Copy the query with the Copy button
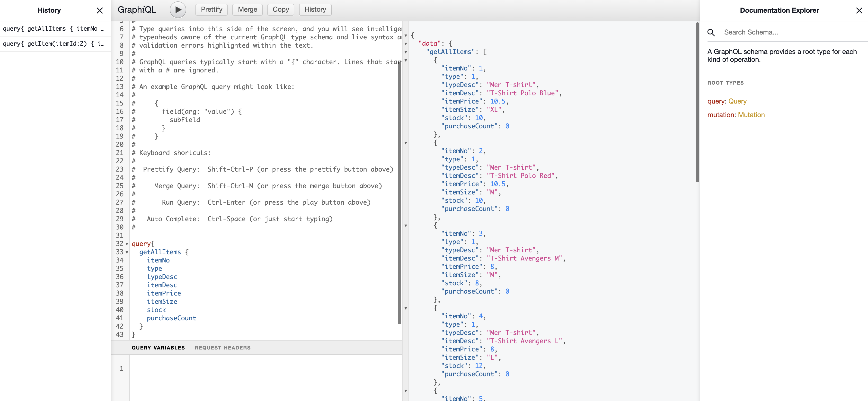This screenshot has width=868, height=401. pos(281,9)
